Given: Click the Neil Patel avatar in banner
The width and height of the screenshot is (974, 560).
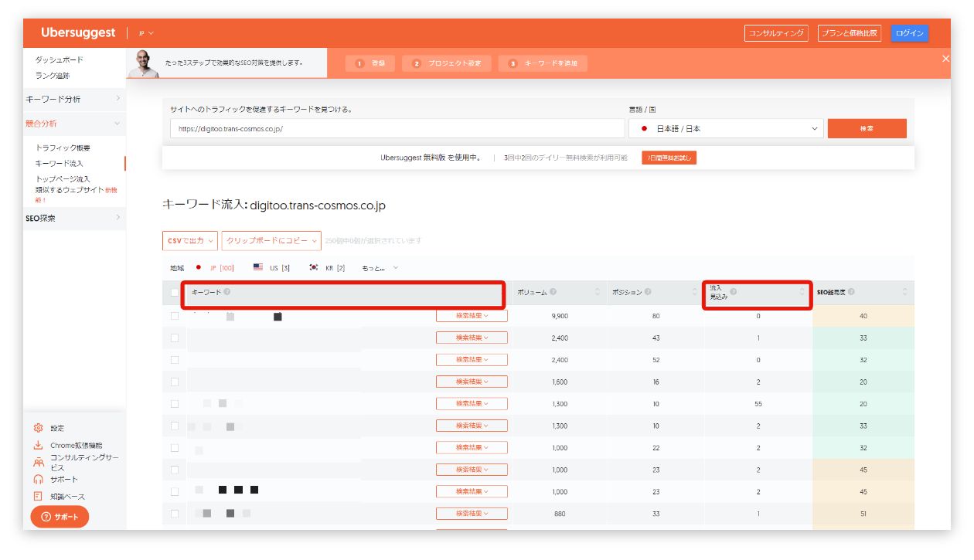Looking at the screenshot, I should (x=143, y=63).
